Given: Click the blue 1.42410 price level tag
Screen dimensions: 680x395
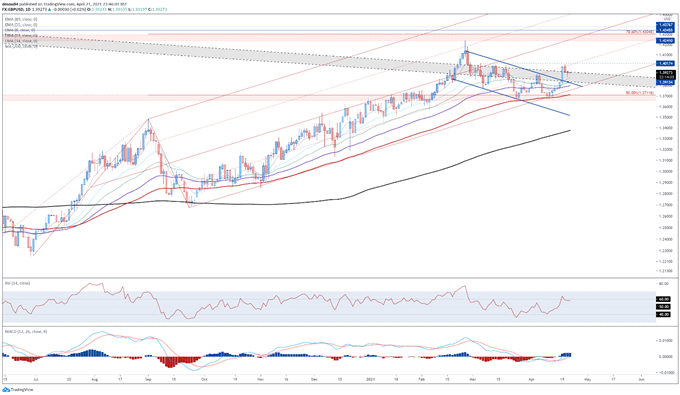Looking at the screenshot, I should click(665, 41).
